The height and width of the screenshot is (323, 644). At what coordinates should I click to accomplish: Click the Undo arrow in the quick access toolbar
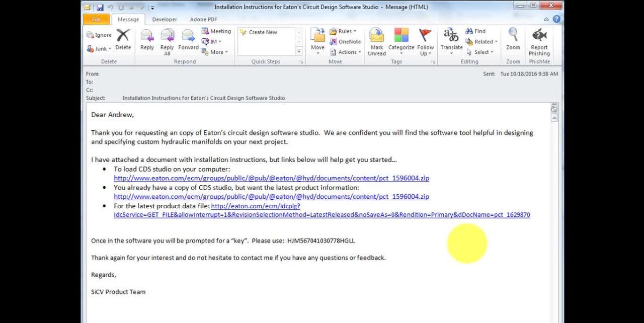[x=110, y=7]
